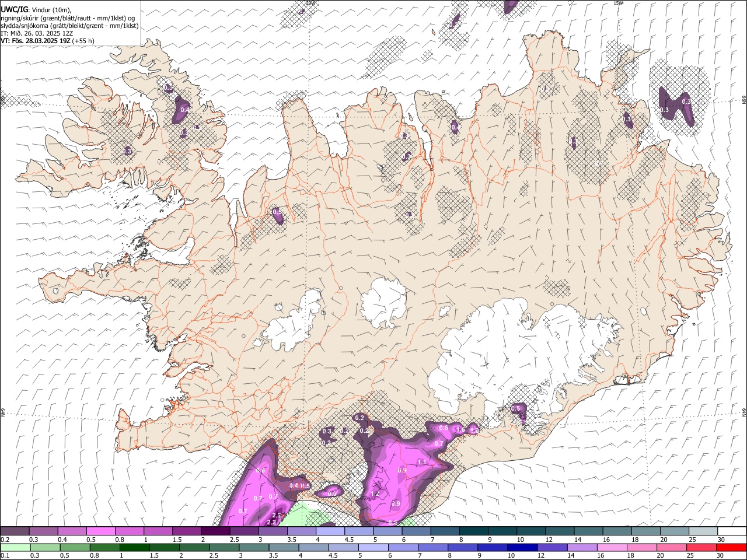Select the 'Vindur (10m)' text in the header
Viewport: 747px width, 560px height.
(50, 10)
